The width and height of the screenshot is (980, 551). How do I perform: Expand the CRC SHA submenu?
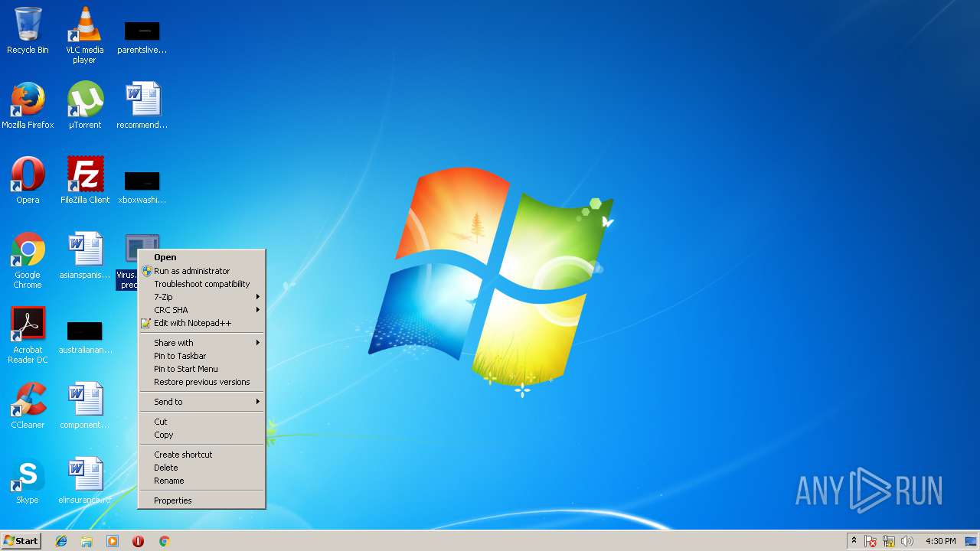pyautogui.click(x=202, y=310)
